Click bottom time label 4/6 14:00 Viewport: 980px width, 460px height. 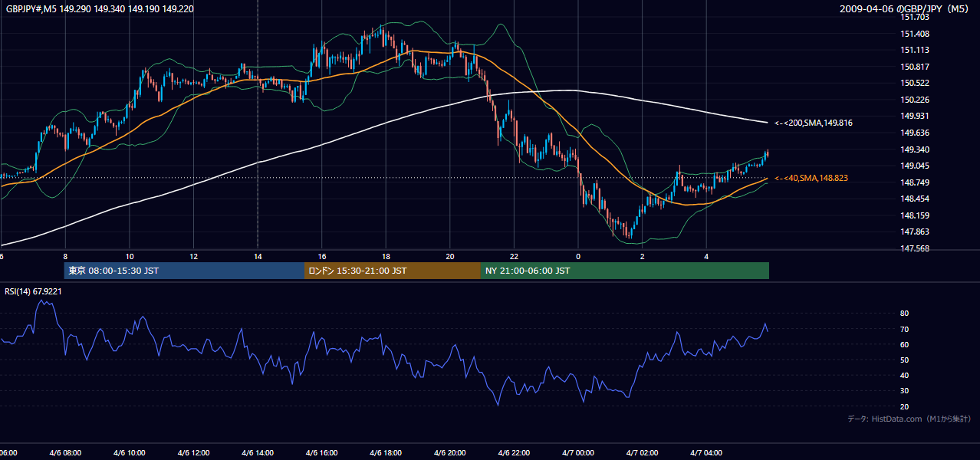click(258, 452)
